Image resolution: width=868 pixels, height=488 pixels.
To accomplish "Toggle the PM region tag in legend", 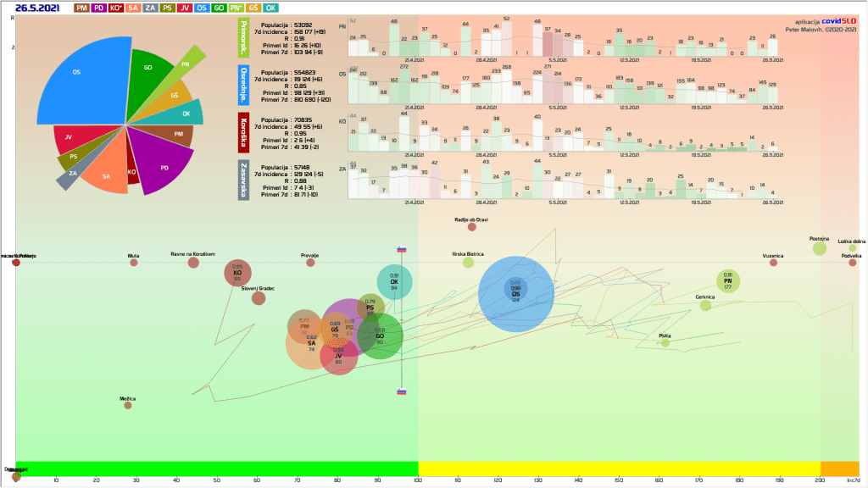I will (x=82, y=8).
